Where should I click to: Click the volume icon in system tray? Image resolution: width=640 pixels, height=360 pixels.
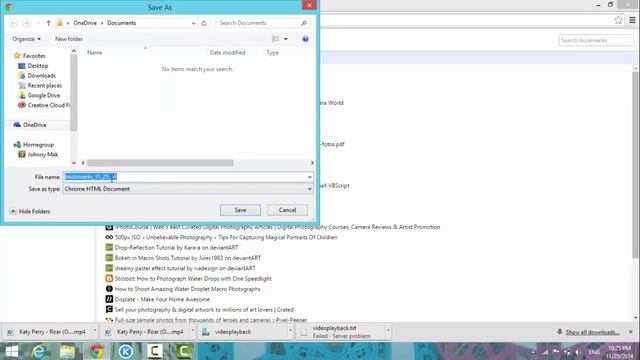pos(578,352)
